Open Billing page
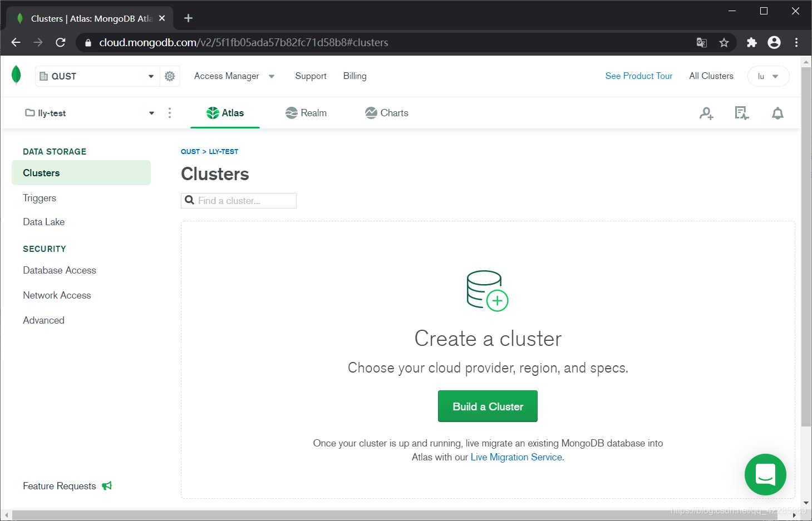 [x=355, y=76]
